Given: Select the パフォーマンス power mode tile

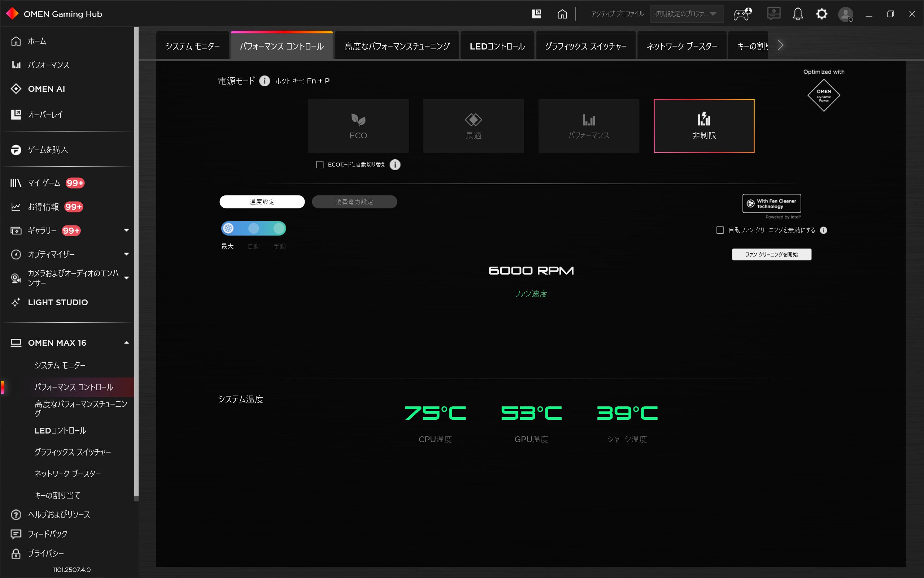Looking at the screenshot, I should tap(589, 126).
